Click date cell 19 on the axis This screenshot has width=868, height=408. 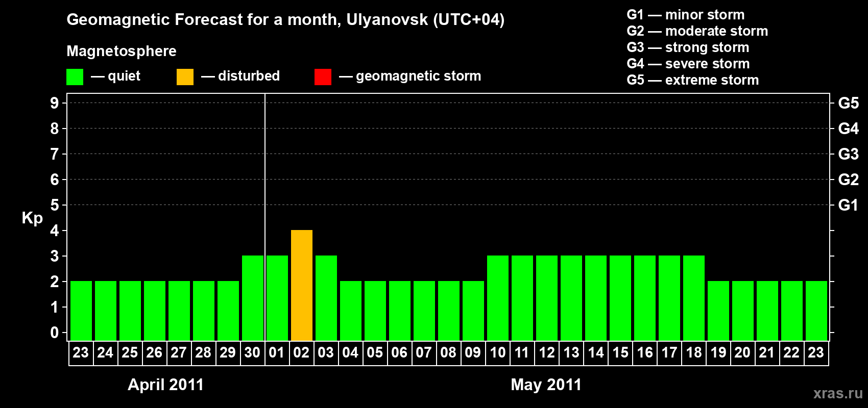718,353
